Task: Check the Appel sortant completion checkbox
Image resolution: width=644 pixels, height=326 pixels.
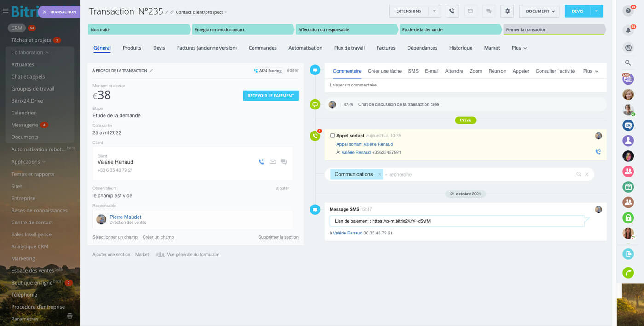Action: tap(333, 136)
